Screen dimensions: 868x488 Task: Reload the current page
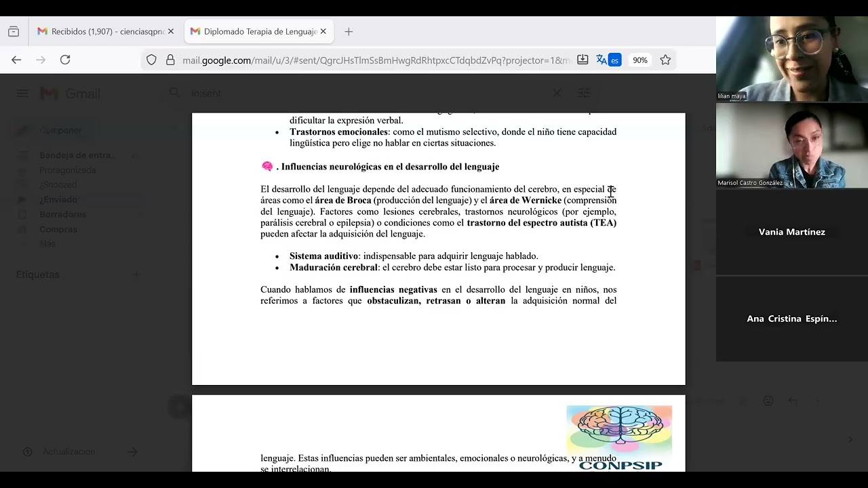click(65, 60)
